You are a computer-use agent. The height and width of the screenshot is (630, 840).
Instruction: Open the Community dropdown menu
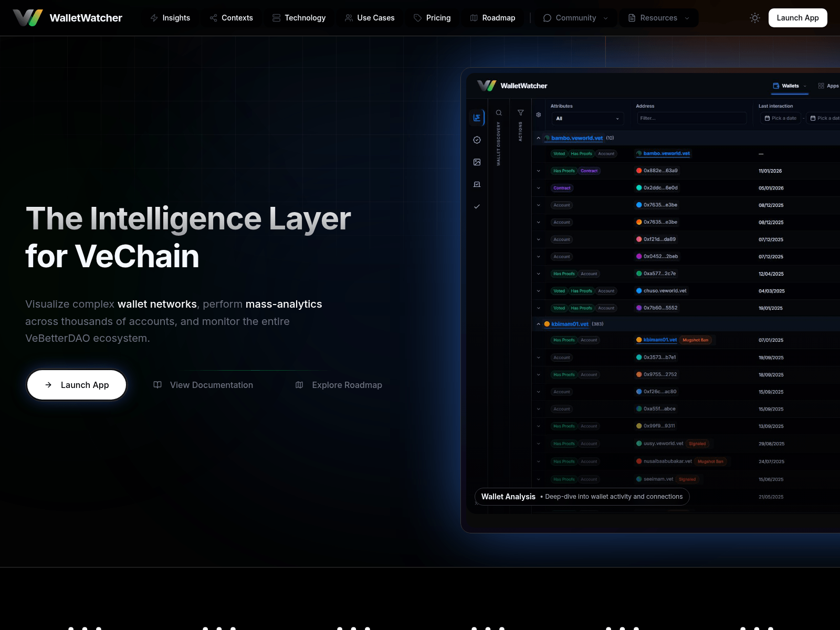tap(575, 18)
